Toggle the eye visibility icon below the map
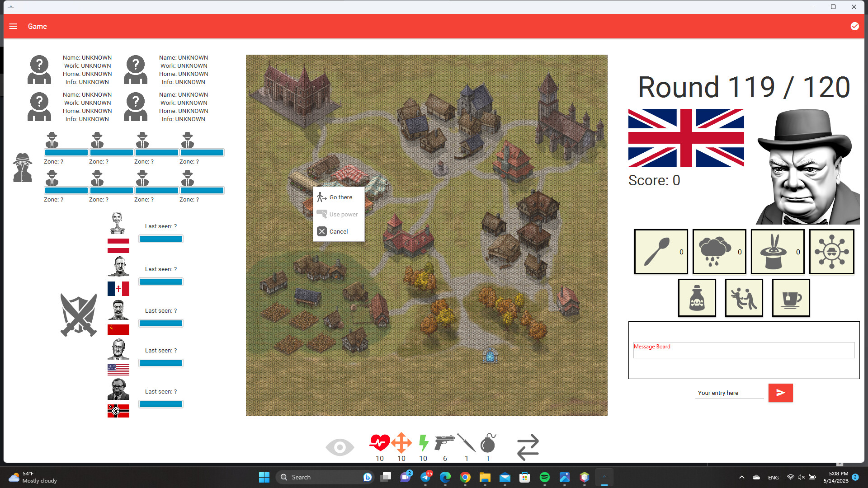Image resolution: width=868 pixels, height=488 pixels. [340, 446]
